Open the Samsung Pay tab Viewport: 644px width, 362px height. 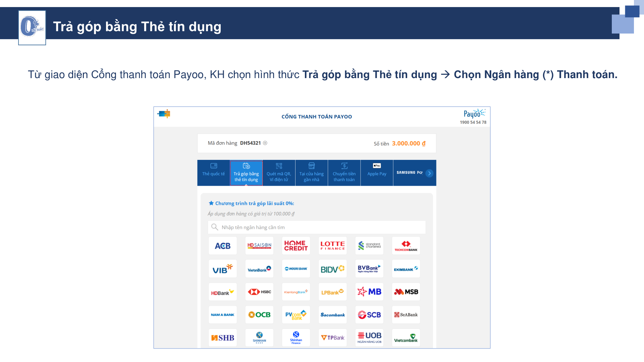[x=410, y=173]
